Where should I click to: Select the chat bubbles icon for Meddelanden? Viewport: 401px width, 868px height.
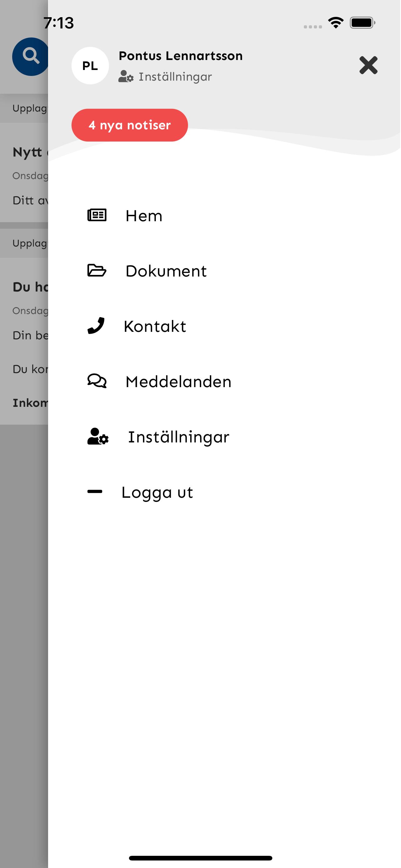coord(97,381)
